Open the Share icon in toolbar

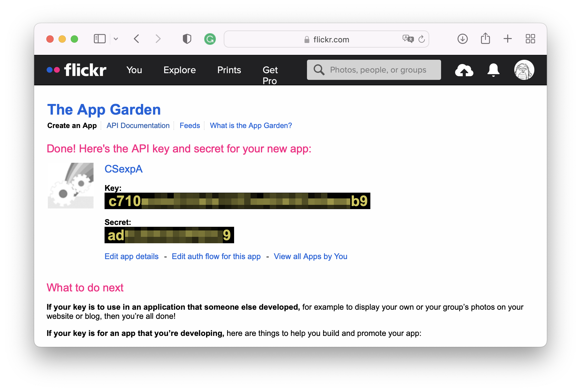[x=485, y=38]
